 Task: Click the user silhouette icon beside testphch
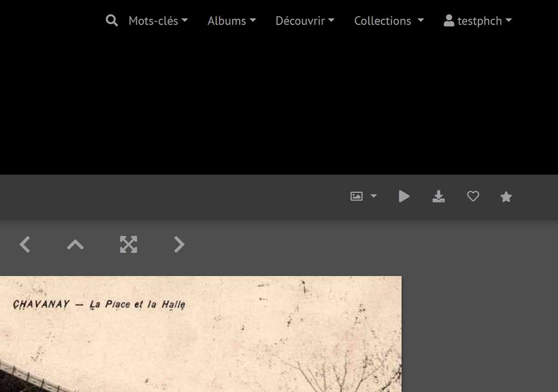click(449, 20)
